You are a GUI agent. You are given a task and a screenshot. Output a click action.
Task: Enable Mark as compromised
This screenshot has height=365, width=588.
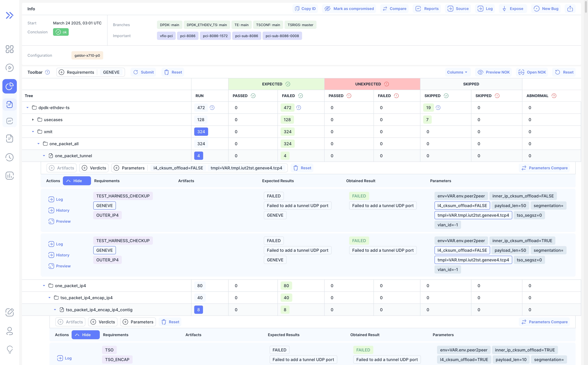pos(349,8)
